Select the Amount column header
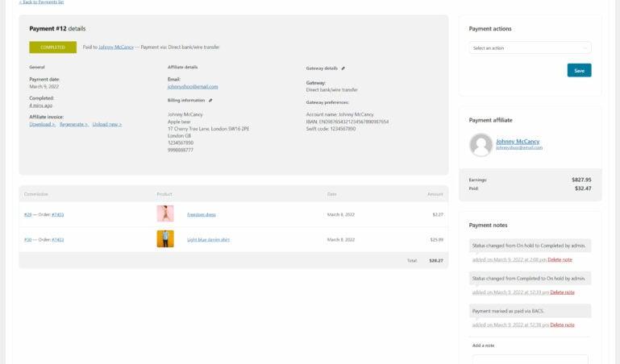The height and width of the screenshot is (364, 620). click(435, 194)
